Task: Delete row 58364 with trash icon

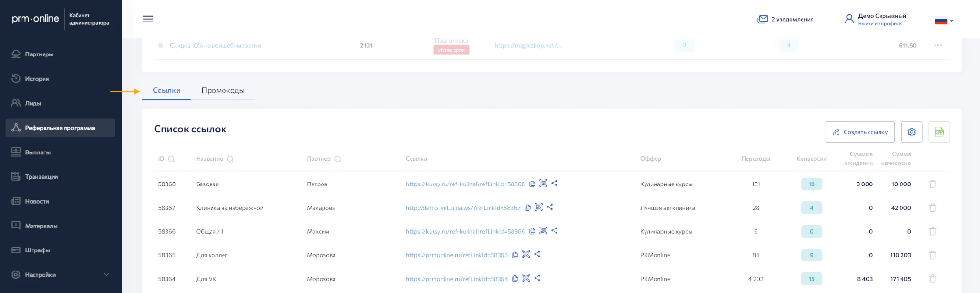Action: point(933,279)
